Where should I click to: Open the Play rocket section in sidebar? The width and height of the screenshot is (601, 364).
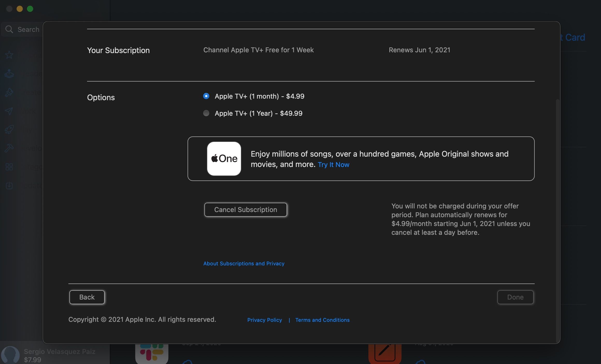coord(9,129)
